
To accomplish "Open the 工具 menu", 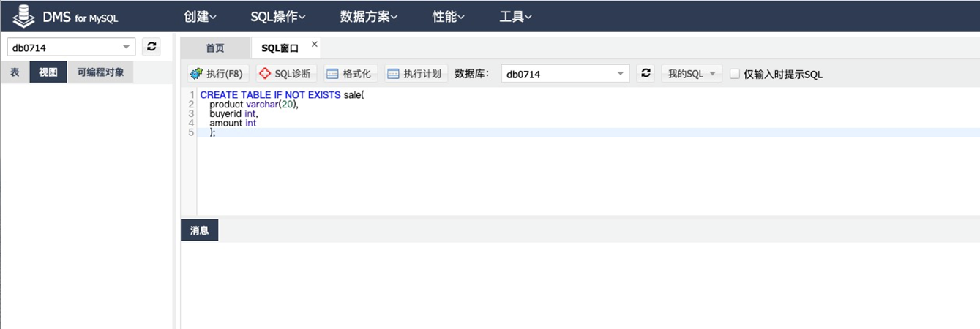I will click(x=516, y=17).
